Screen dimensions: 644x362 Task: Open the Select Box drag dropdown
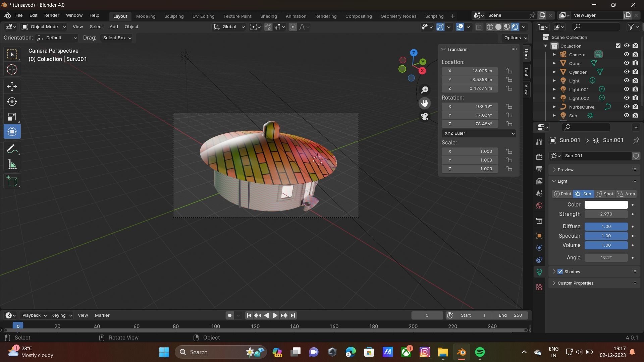click(x=116, y=38)
